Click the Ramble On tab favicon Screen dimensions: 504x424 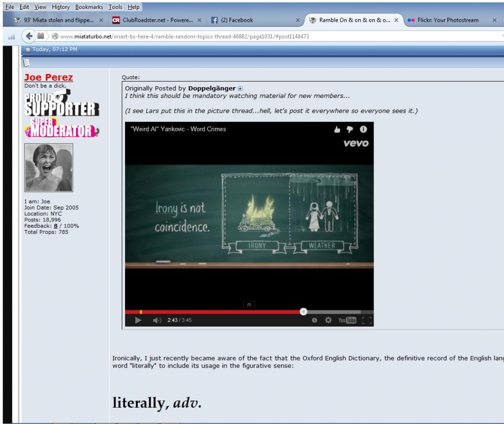pos(313,20)
